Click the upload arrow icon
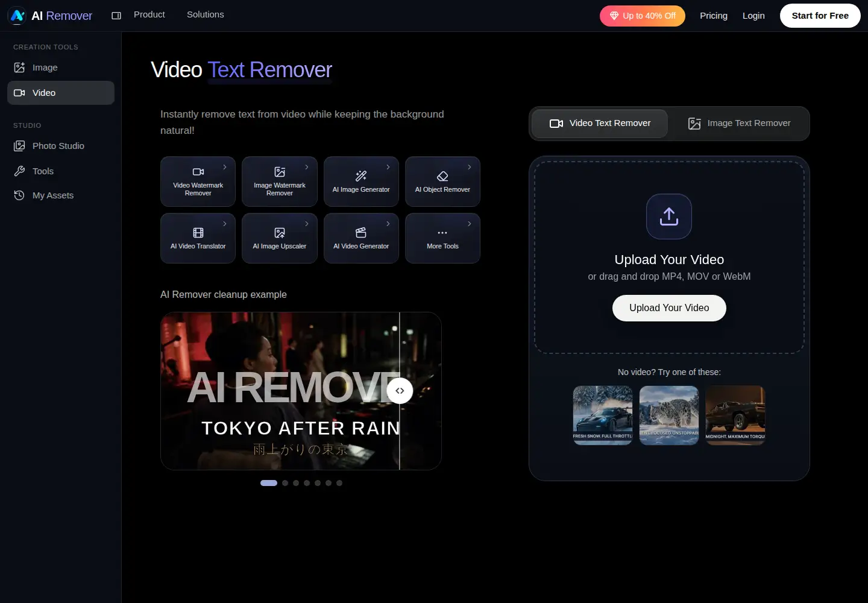 (669, 216)
